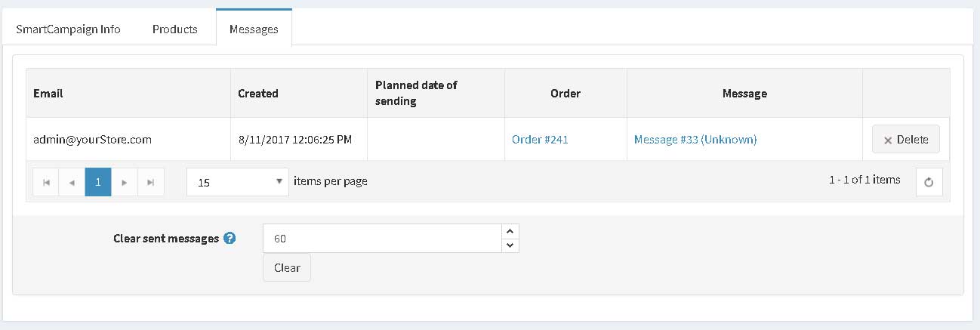Screen dimensions: 980x330
Task: Click the Clear sent messages help icon
Action: click(230, 238)
